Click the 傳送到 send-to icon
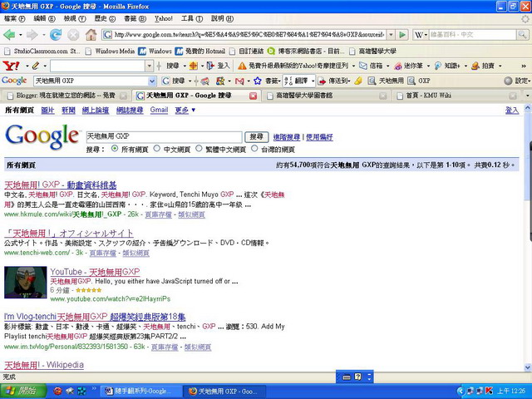The height and width of the screenshot is (399, 532). pyautogui.click(x=322, y=81)
